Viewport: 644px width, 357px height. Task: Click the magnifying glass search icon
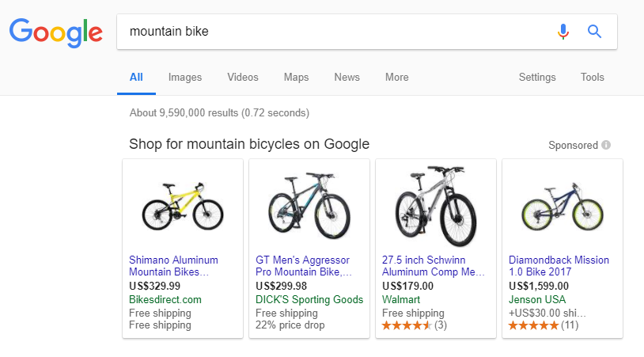pyautogui.click(x=595, y=32)
